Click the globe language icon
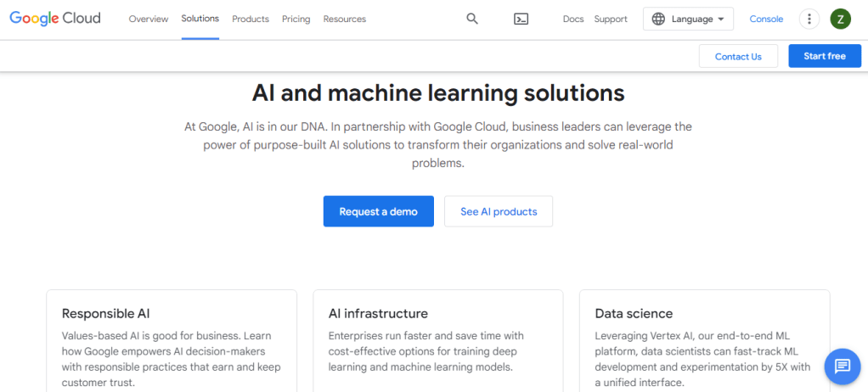 (658, 19)
